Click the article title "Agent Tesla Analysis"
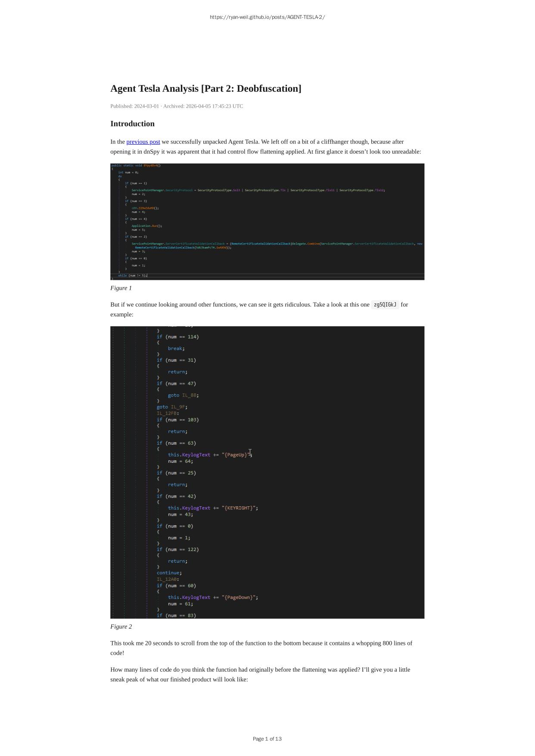The height and width of the screenshot is (756, 535). pyautogui.click(x=205, y=89)
